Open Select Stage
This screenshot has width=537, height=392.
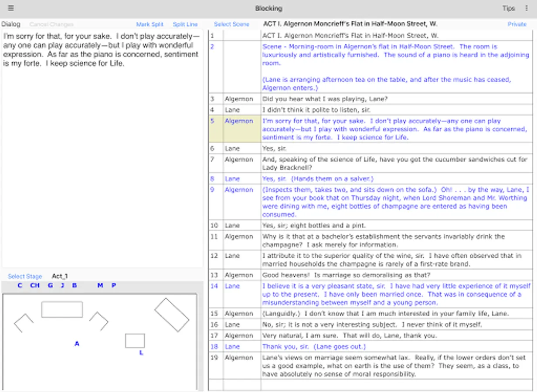click(x=25, y=276)
